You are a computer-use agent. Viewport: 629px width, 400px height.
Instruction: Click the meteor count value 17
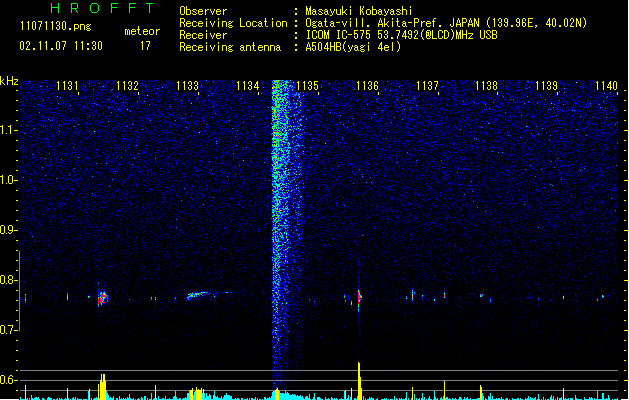coord(145,46)
